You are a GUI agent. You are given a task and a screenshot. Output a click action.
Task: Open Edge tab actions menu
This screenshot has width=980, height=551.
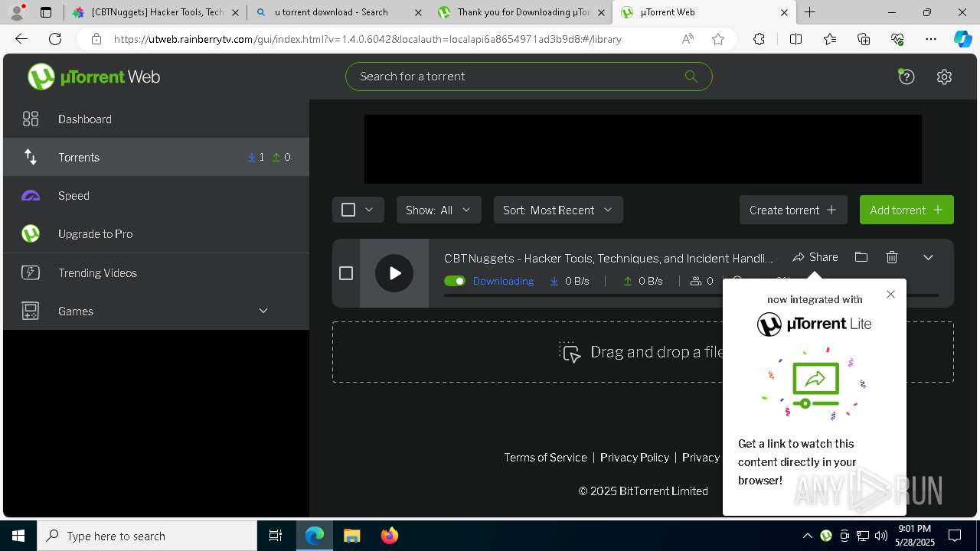click(x=46, y=12)
